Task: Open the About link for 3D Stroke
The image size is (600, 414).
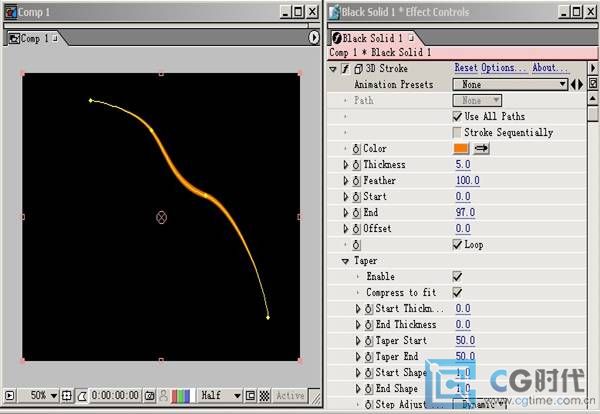Action: pos(550,68)
